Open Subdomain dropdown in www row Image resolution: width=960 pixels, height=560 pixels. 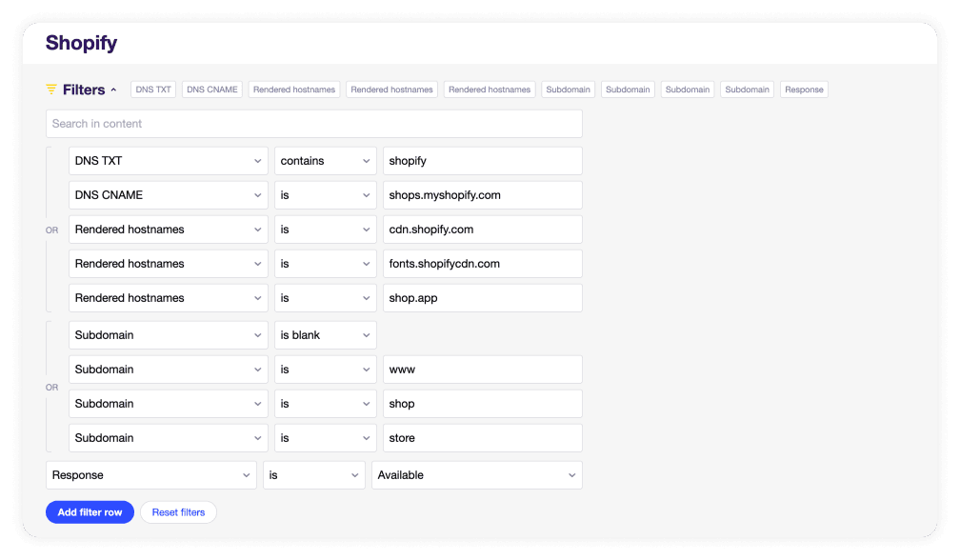[x=169, y=370]
